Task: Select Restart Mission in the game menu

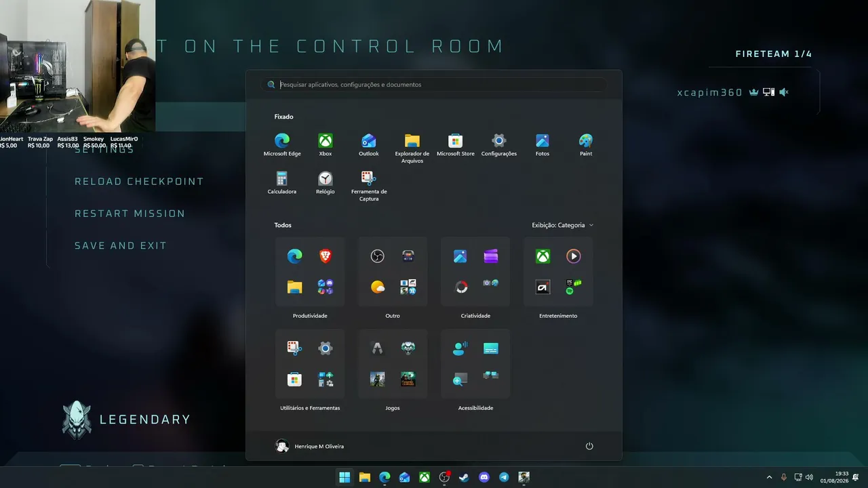Action: pos(130,213)
